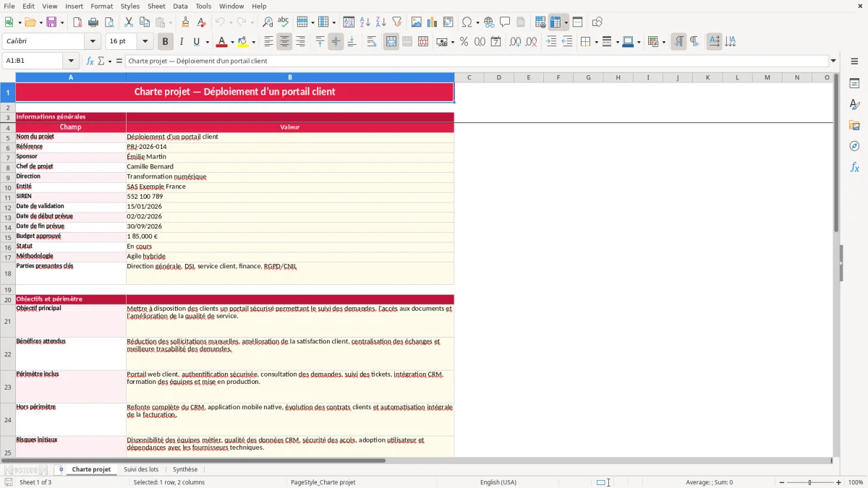The image size is (868, 488).
Task: Adjust the zoom slider
Action: (x=809, y=482)
